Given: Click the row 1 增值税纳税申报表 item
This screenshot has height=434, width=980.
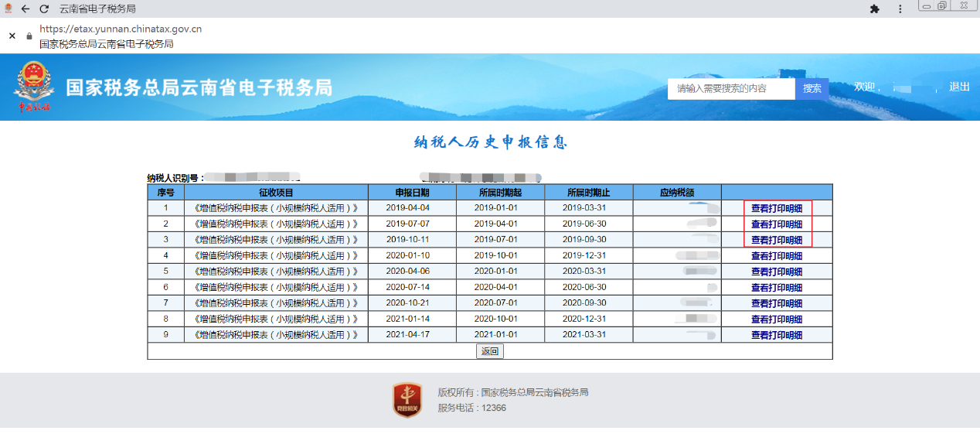Looking at the screenshot, I should point(276,208).
